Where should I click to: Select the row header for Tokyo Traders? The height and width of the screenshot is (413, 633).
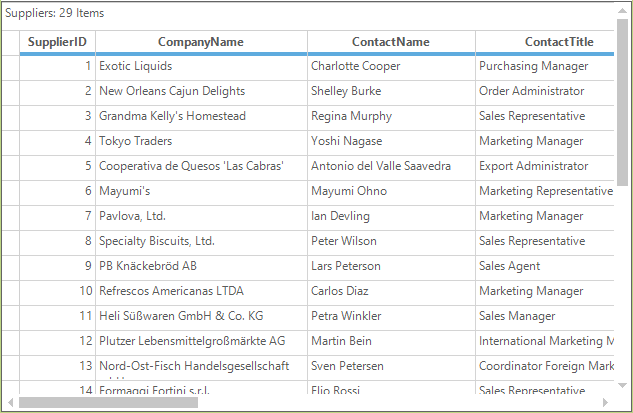pyautogui.click(x=10, y=143)
